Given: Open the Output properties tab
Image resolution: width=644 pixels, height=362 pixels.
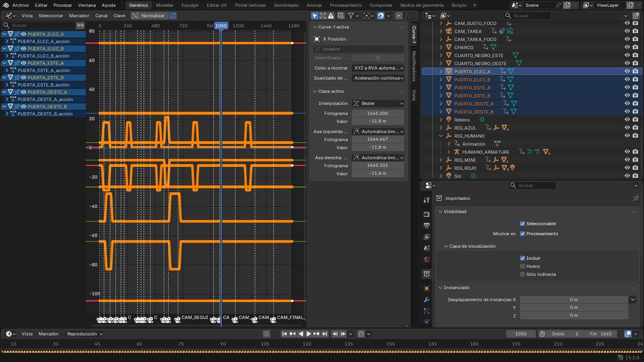Looking at the screenshot, I should pos(427,225).
